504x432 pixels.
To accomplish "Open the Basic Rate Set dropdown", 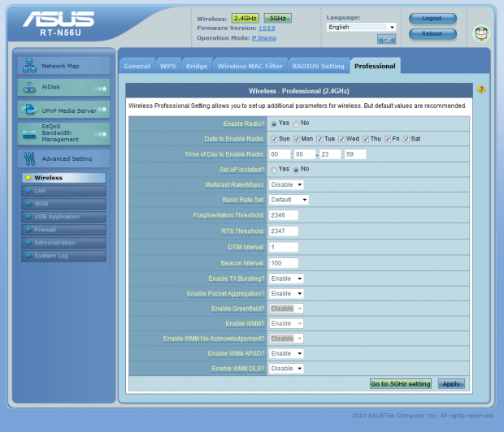I will (289, 200).
